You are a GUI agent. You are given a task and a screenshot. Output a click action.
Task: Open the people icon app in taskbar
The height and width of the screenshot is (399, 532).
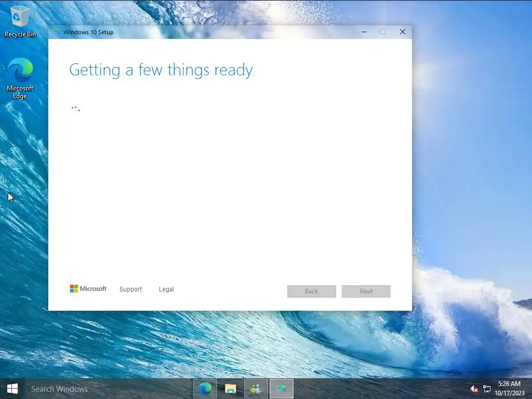(x=256, y=389)
